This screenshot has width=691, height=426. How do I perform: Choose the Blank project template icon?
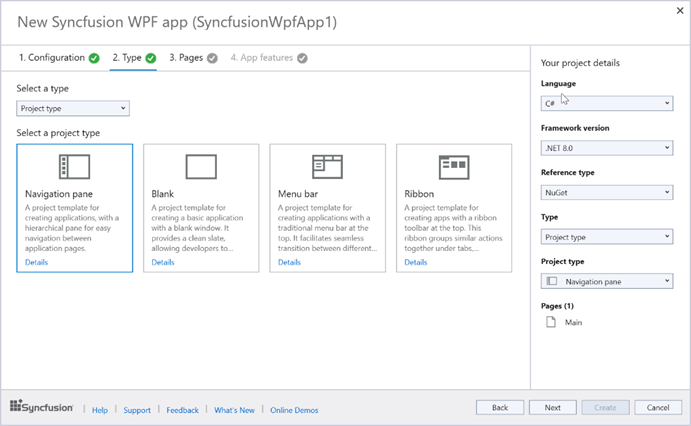point(201,166)
